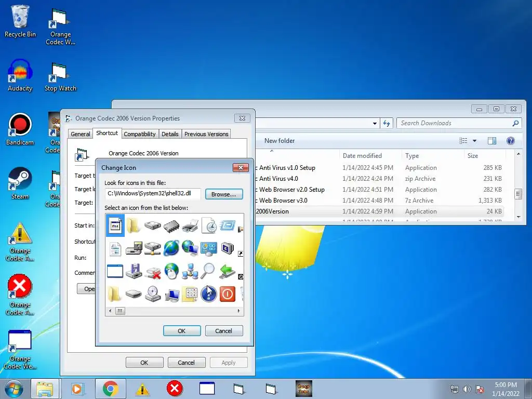Switch to the Compatibility tab

pyautogui.click(x=139, y=134)
